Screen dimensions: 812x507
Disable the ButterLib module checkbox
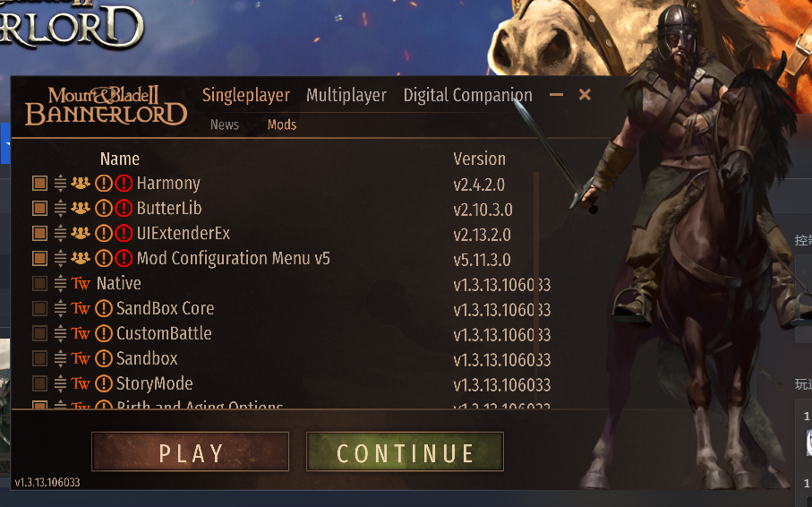[40, 208]
